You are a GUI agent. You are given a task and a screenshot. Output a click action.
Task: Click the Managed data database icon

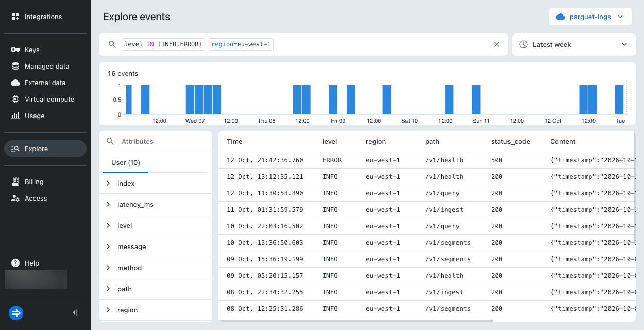point(15,66)
